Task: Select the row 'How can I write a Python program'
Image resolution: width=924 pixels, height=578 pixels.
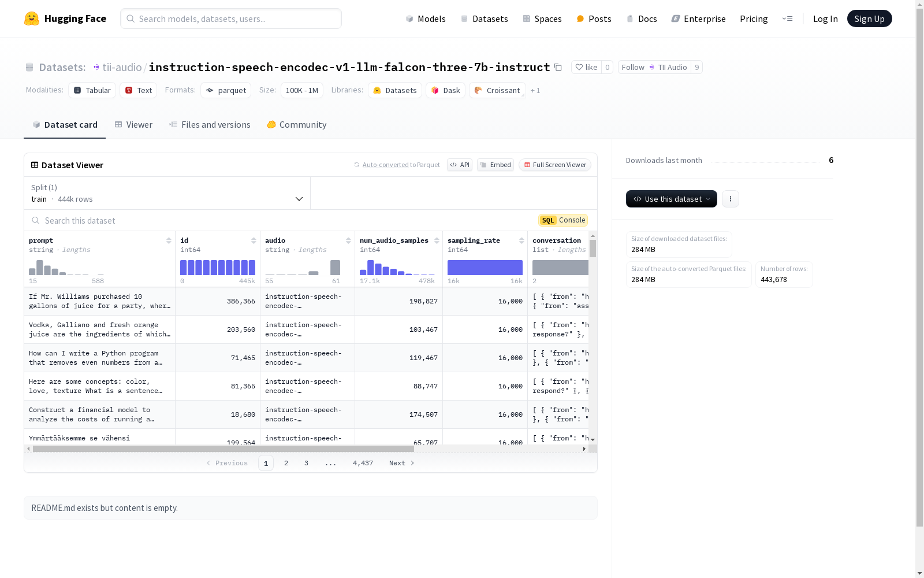Action: [x=306, y=358]
